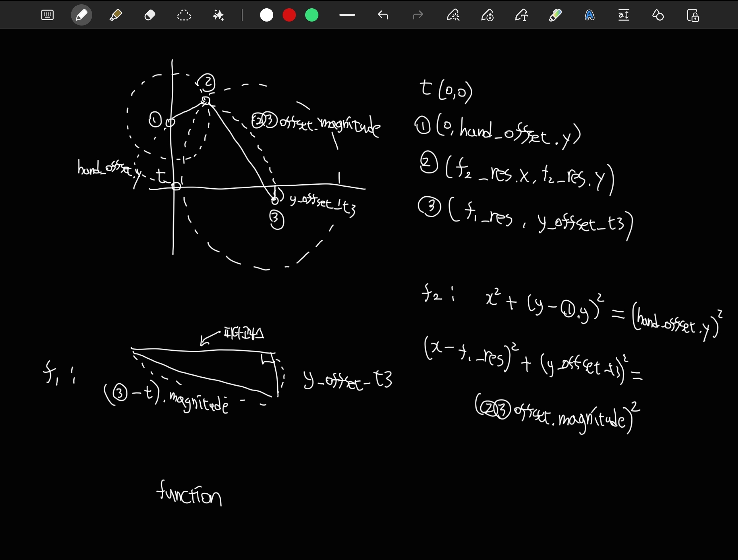Switch to keyboard text input mode
Image resolution: width=738 pixels, height=560 pixels.
point(47,15)
